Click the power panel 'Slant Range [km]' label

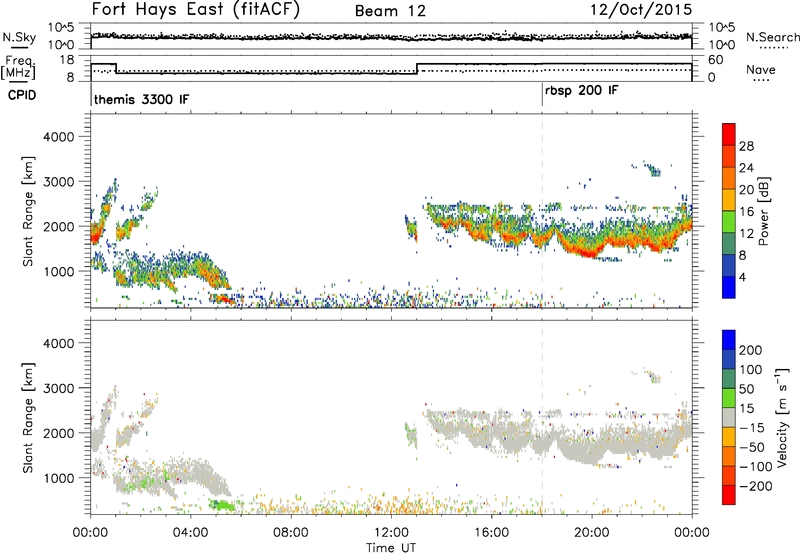[x=28, y=211]
